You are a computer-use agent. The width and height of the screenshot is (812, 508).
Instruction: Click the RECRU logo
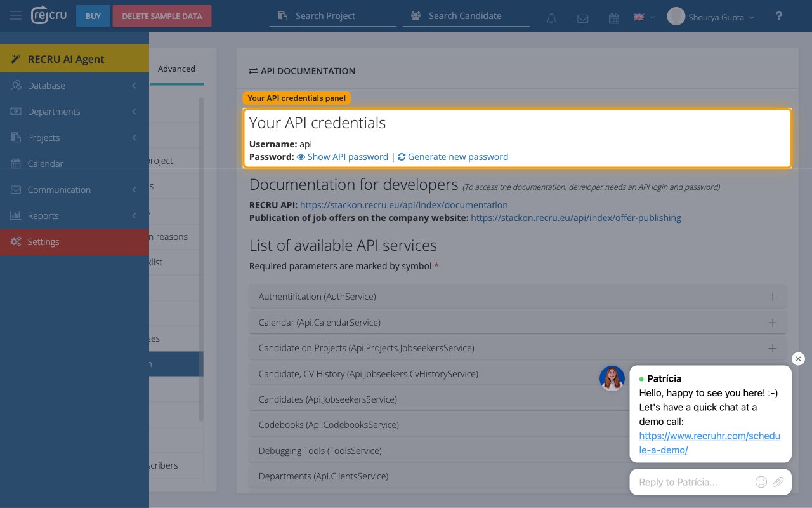(48, 15)
